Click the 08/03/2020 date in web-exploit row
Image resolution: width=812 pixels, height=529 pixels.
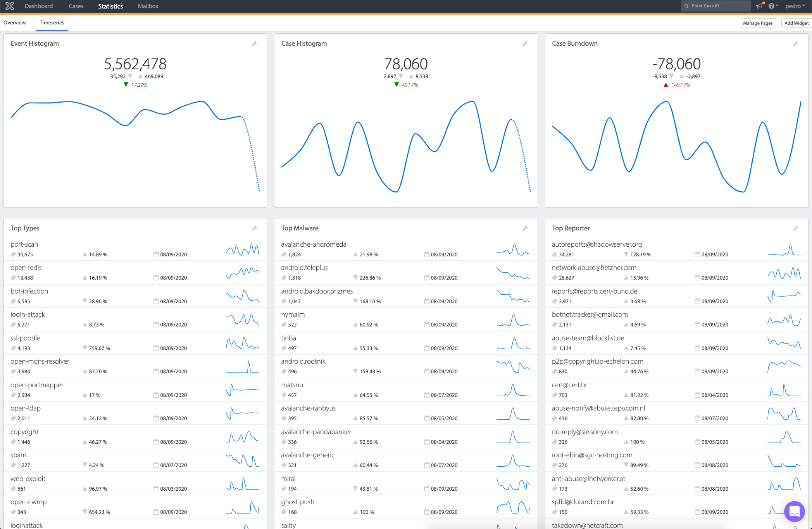(173, 489)
